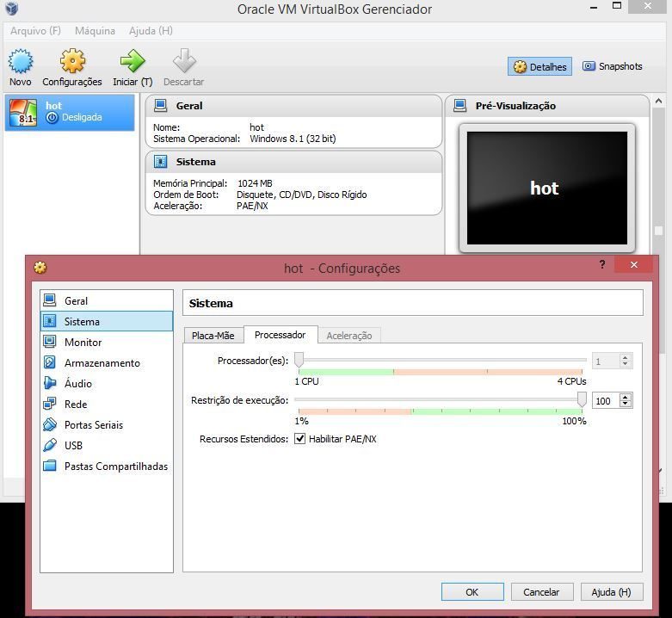Viewport: 672px width, 618px height.
Task: Increase execution cap with up stepper arrow
Action: (626, 397)
